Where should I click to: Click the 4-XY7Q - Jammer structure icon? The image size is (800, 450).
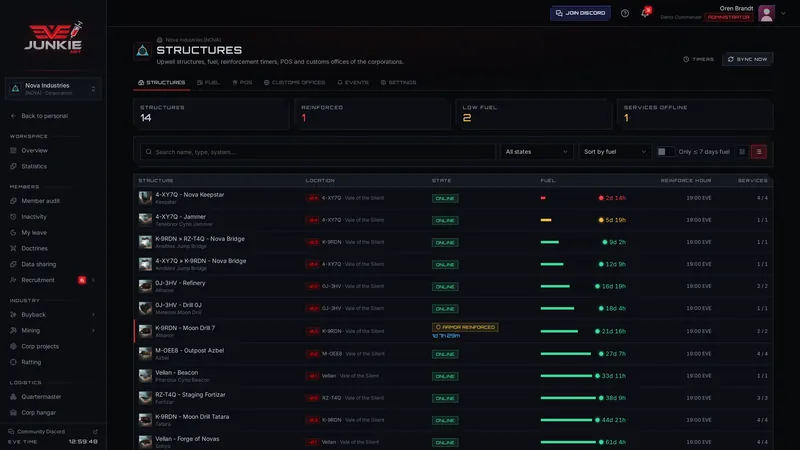145,220
